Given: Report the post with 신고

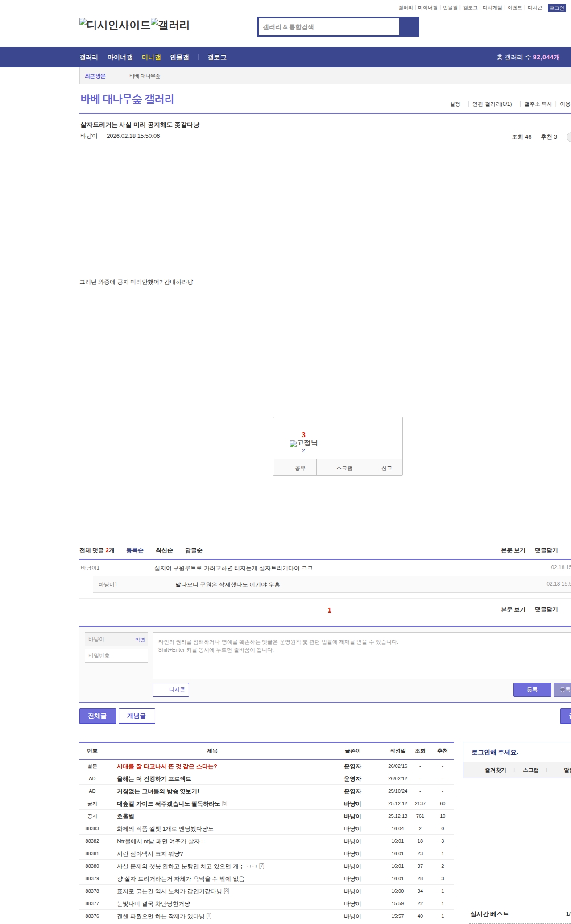Looking at the screenshot, I should (386, 468).
